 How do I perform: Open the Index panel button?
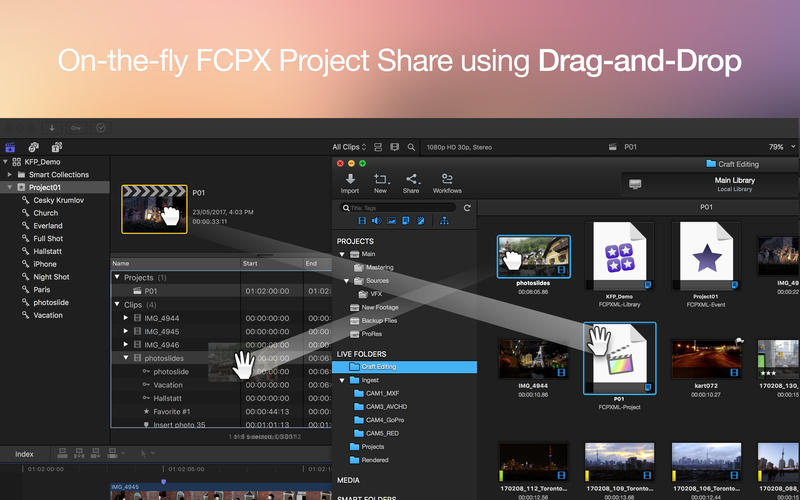24,454
